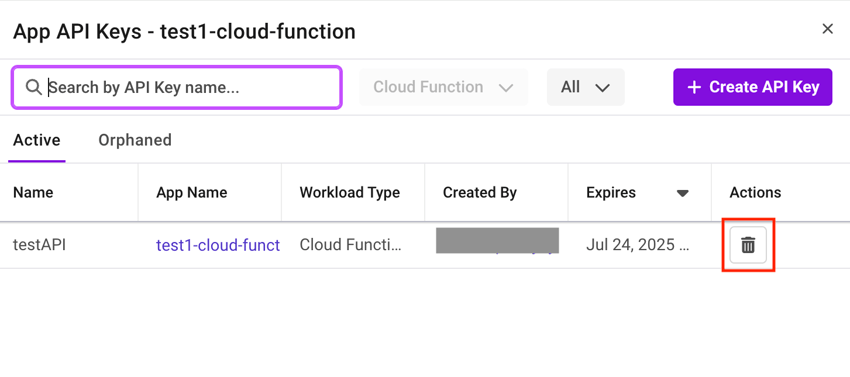Select the testAPI name cell
The image size is (850, 377).
tap(40, 245)
